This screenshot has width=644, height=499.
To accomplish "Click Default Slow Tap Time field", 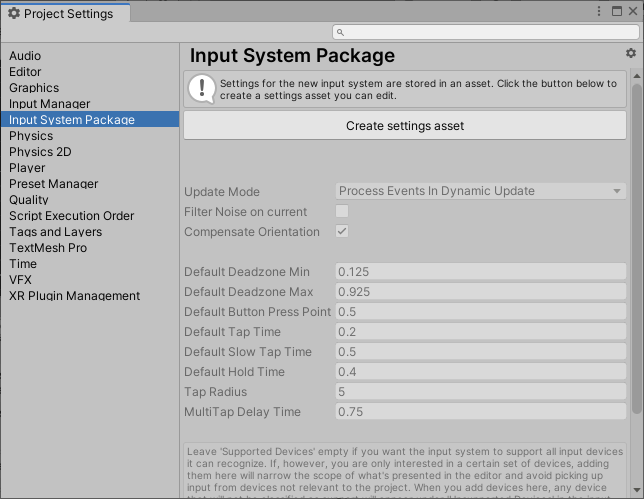I will pos(481,352).
